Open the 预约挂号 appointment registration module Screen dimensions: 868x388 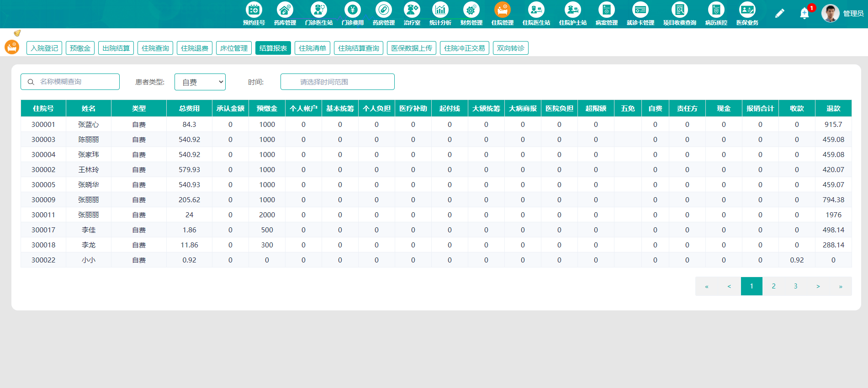tap(254, 14)
